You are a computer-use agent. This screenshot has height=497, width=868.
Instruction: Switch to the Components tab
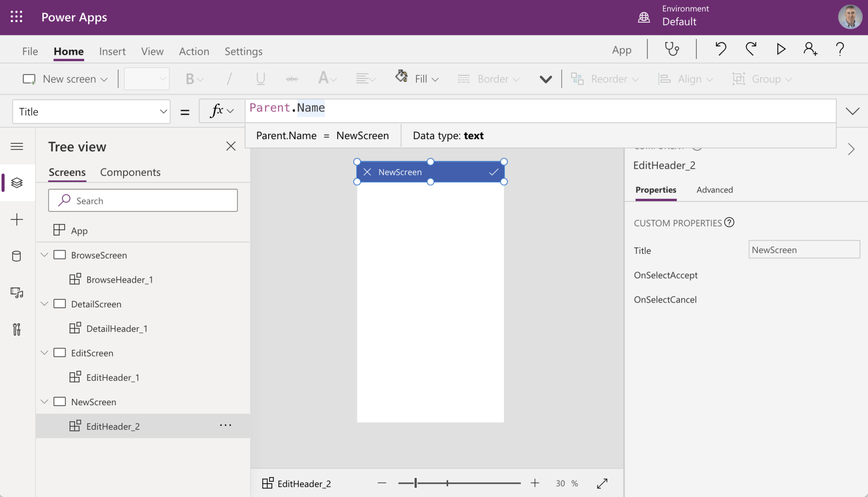(x=130, y=172)
